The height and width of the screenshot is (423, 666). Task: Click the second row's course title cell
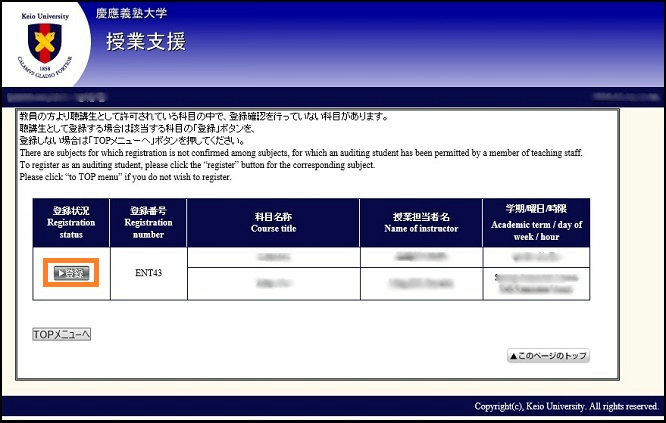[273, 284]
